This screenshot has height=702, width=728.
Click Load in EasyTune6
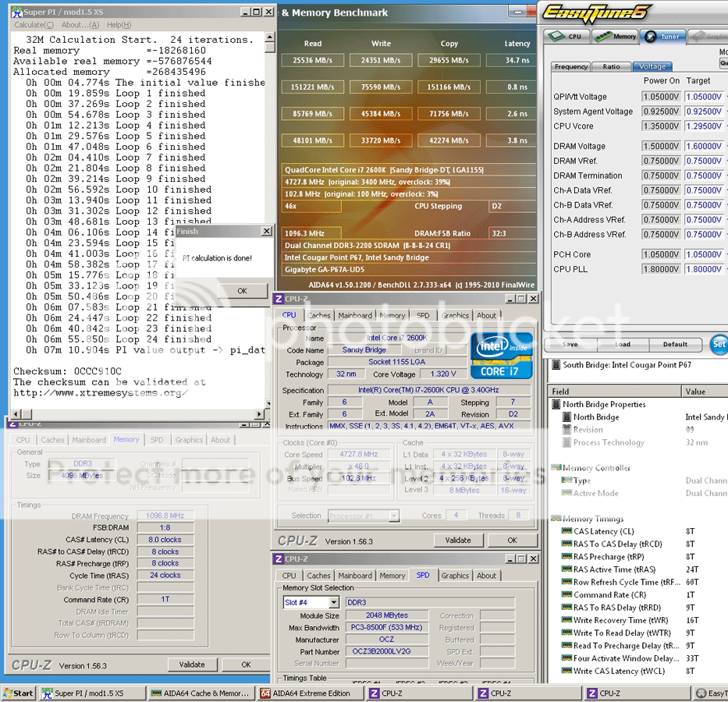623,344
